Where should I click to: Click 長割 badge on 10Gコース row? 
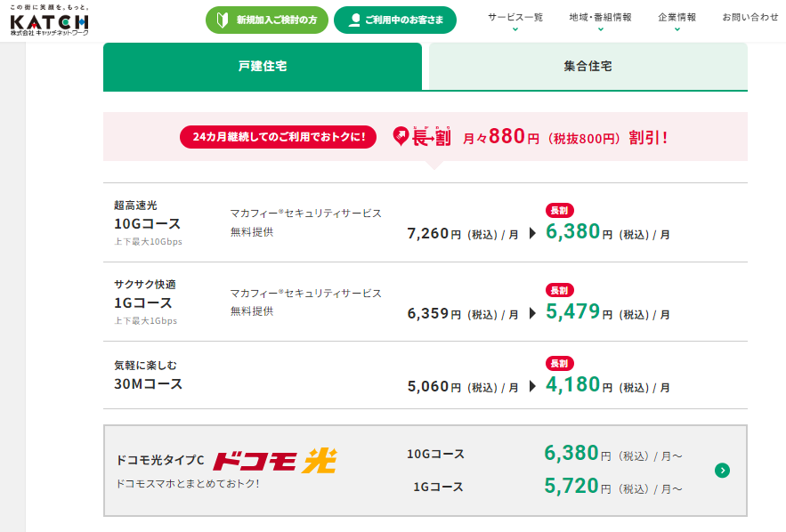(559, 210)
